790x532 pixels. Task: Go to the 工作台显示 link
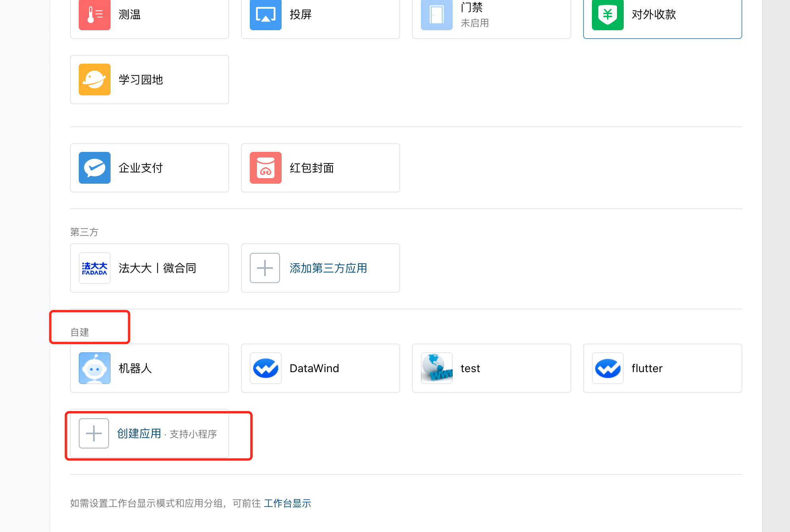tap(287, 503)
